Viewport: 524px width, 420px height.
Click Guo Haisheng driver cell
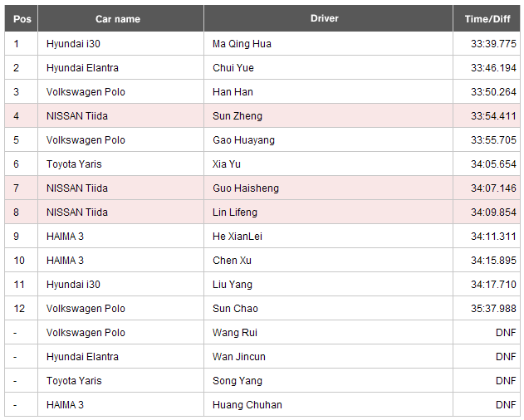coord(328,188)
